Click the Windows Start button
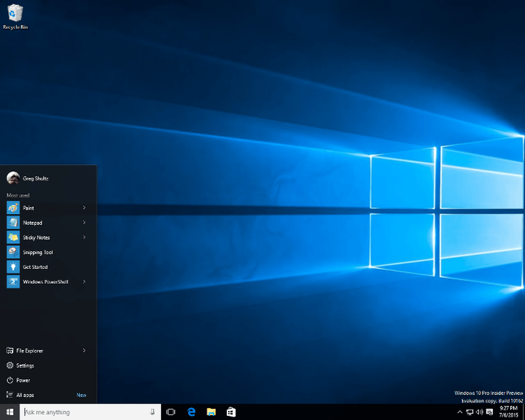The width and height of the screenshot is (525, 420). coord(10,412)
